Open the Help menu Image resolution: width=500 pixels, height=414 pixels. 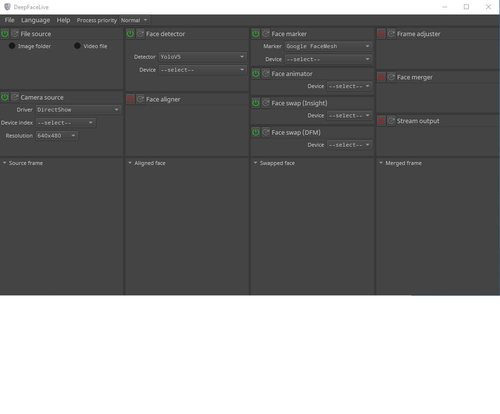pos(63,20)
